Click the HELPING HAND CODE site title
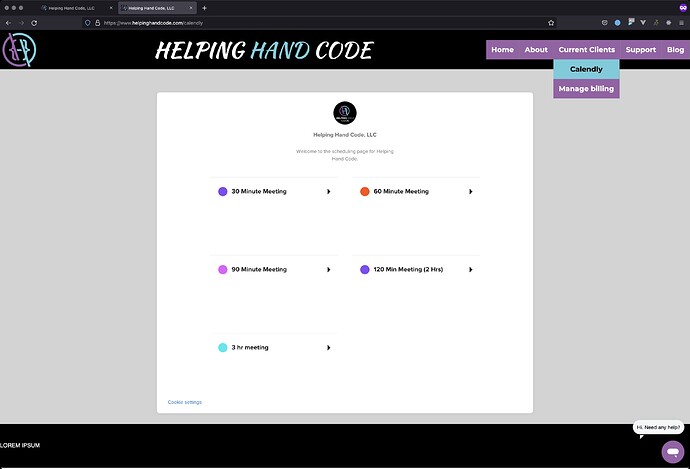Screen dimensions: 690x469 point(264,50)
